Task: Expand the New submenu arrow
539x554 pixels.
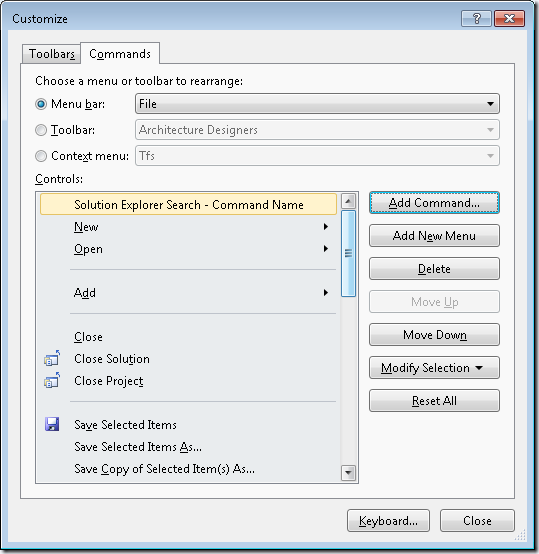Action: pyautogui.click(x=326, y=226)
